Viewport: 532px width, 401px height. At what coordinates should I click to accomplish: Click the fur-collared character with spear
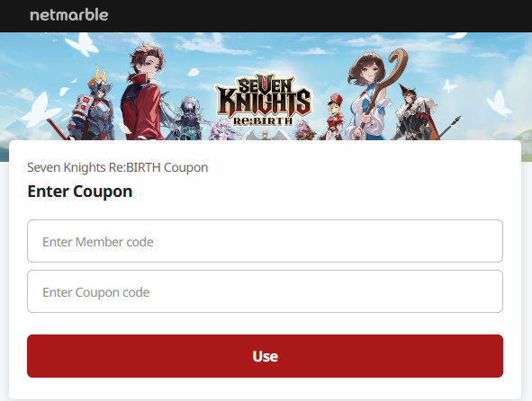click(416, 113)
